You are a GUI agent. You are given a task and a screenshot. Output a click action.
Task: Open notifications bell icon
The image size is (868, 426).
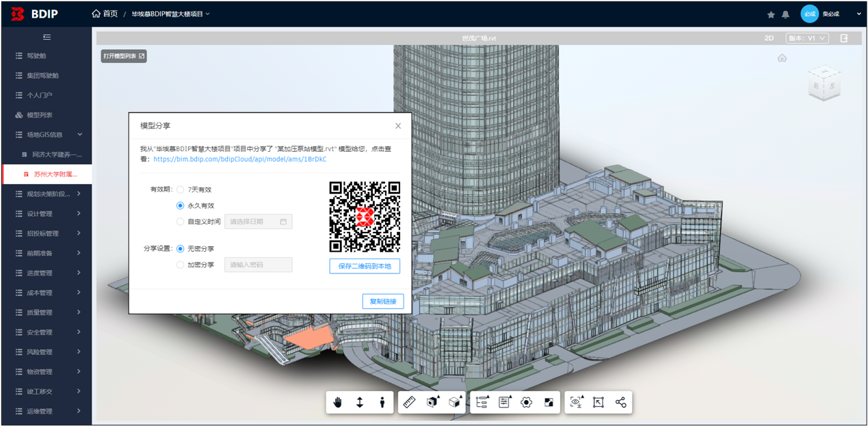785,14
